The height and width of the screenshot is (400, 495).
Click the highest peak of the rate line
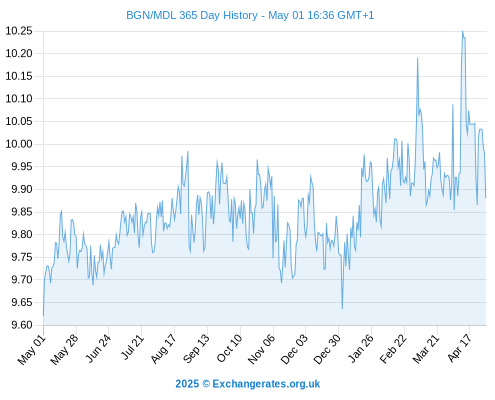point(462,31)
